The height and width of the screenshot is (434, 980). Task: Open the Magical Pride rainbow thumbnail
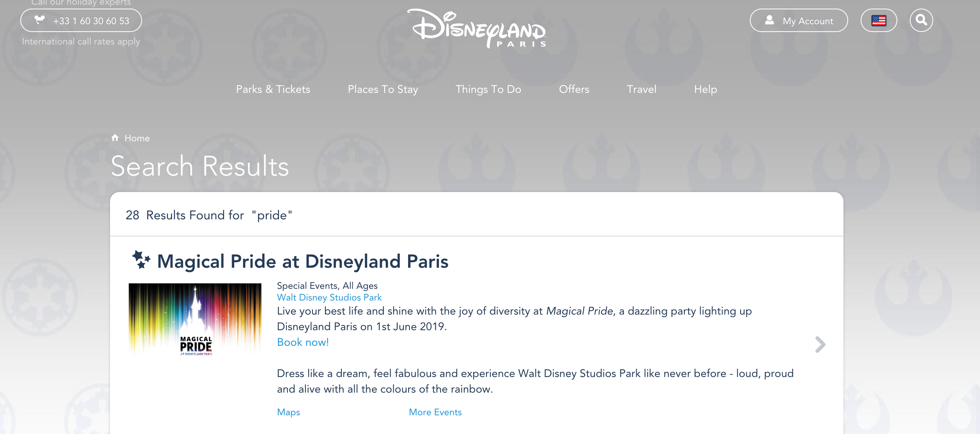(195, 319)
